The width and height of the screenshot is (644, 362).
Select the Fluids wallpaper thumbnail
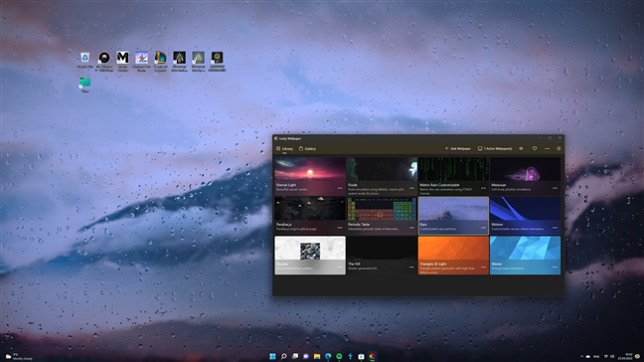(x=382, y=176)
